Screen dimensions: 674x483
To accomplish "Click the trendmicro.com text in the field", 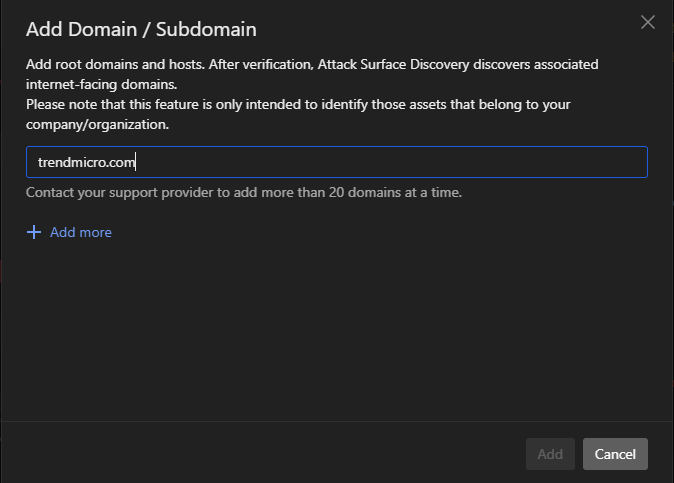I will (85, 162).
